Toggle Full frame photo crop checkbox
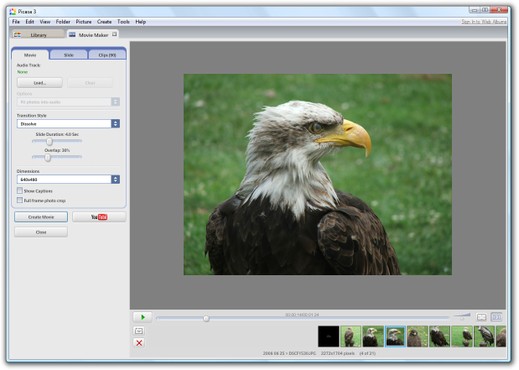 pos(20,200)
